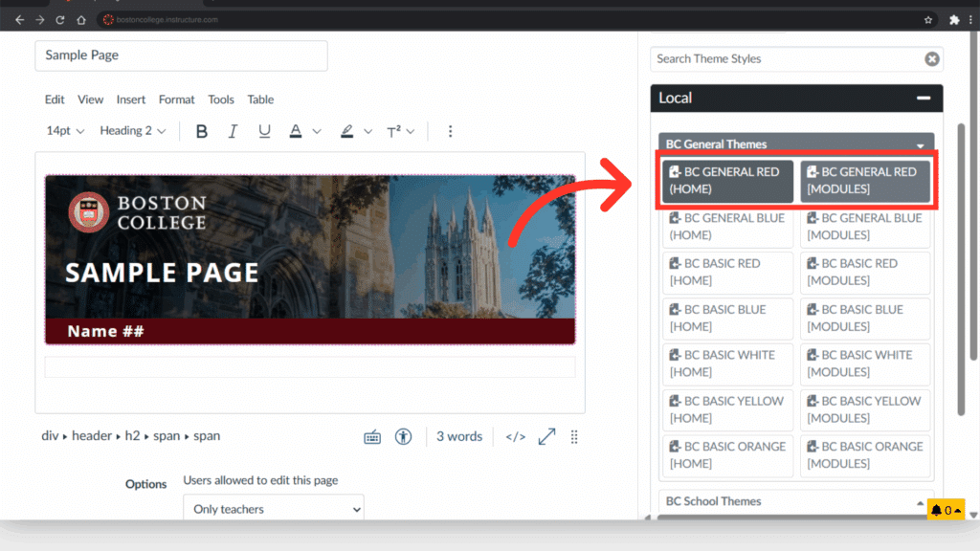Open Only teachers permission dropdown

pyautogui.click(x=274, y=509)
